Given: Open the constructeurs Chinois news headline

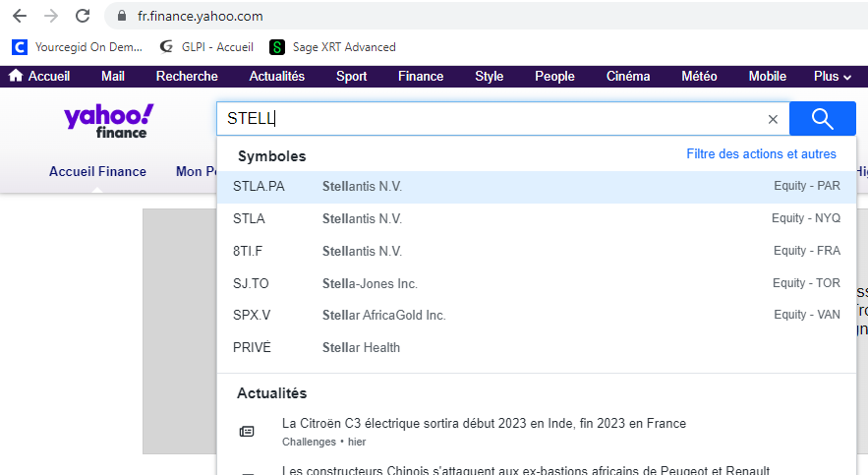Looking at the screenshot, I should pos(526,470).
